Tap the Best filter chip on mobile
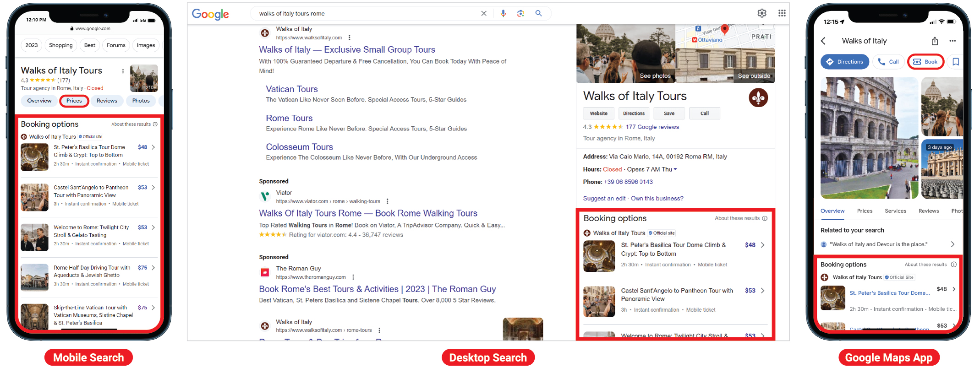The height and width of the screenshot is (373, 980). 90,45
